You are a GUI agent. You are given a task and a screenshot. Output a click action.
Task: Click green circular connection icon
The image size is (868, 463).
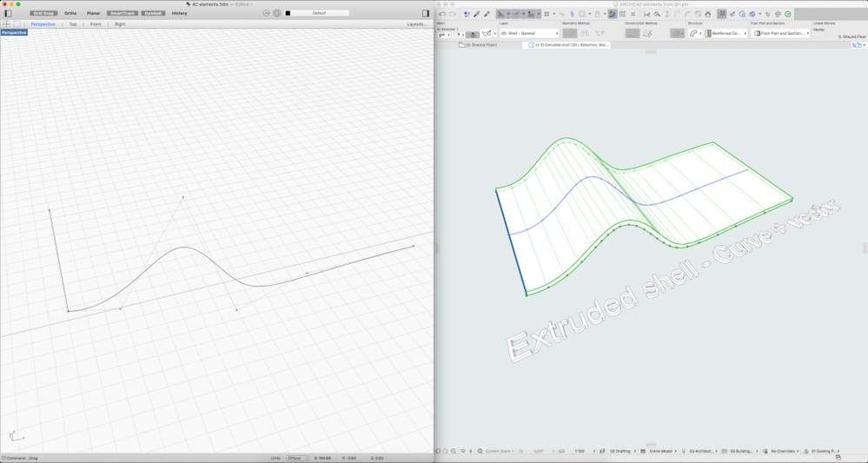[788, 15]
